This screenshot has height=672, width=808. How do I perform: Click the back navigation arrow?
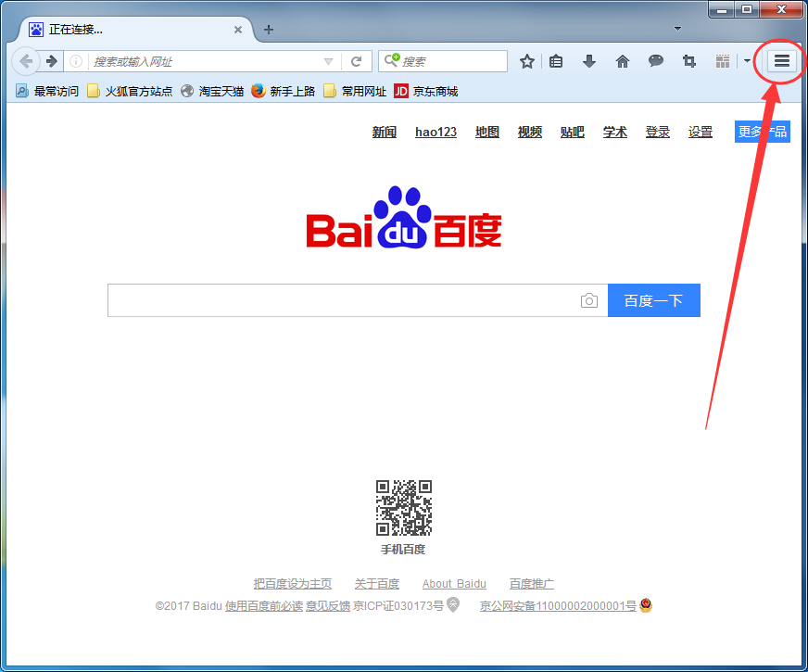[x=25, y=61]
